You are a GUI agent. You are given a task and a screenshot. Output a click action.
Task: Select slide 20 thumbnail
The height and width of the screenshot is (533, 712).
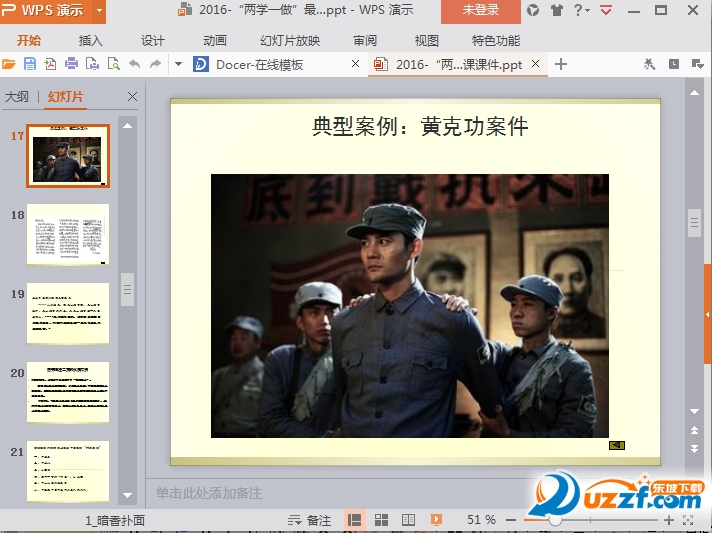[x=68, y=392]
